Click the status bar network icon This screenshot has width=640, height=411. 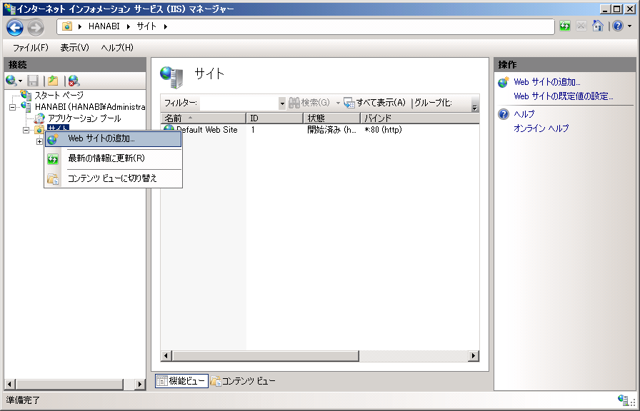(623, 400)
